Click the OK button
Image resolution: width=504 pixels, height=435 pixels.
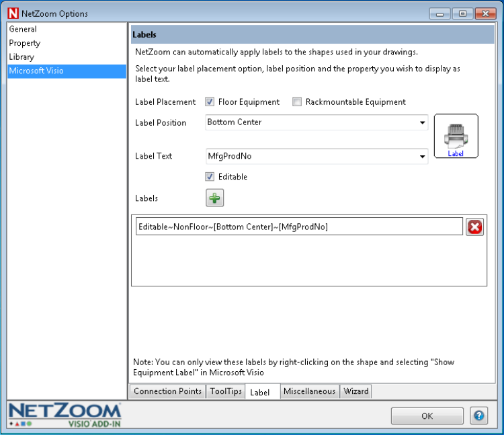427,416
